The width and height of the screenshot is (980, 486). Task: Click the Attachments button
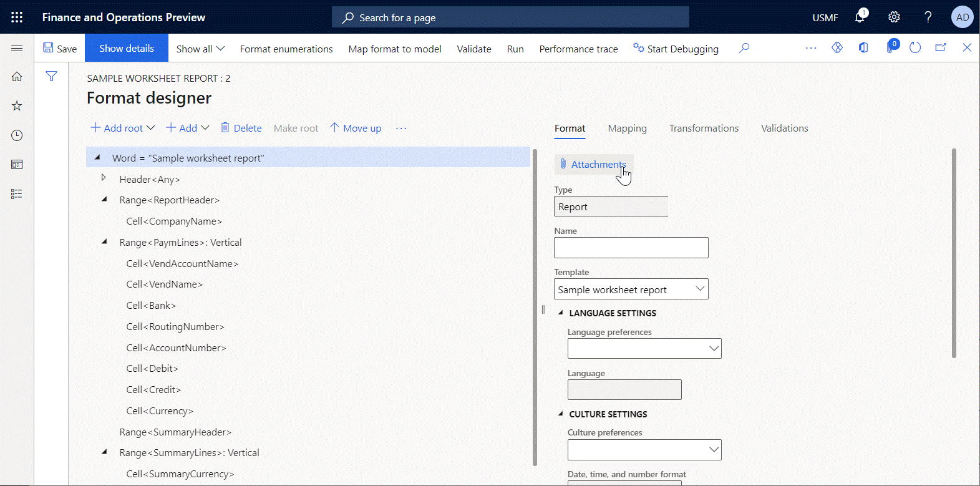[593, 165]
